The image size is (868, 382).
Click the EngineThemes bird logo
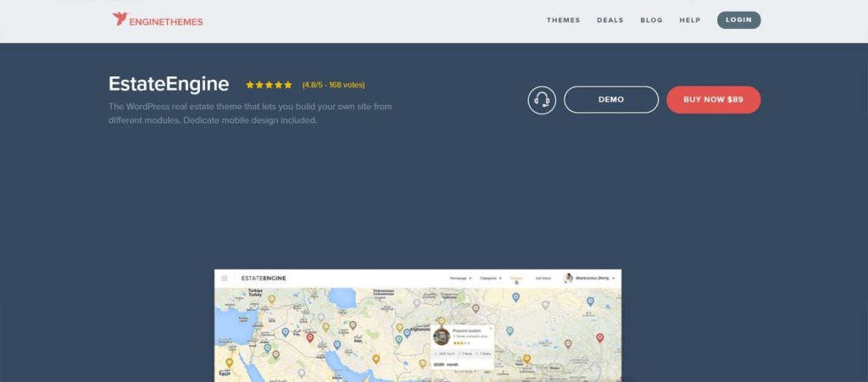point(120,19)
